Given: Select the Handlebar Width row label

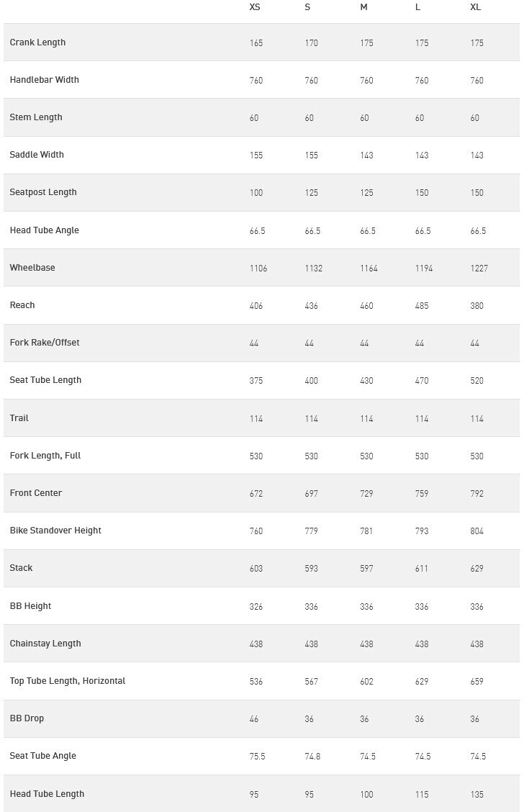Looking at the screenshot, I should point(45,80).
